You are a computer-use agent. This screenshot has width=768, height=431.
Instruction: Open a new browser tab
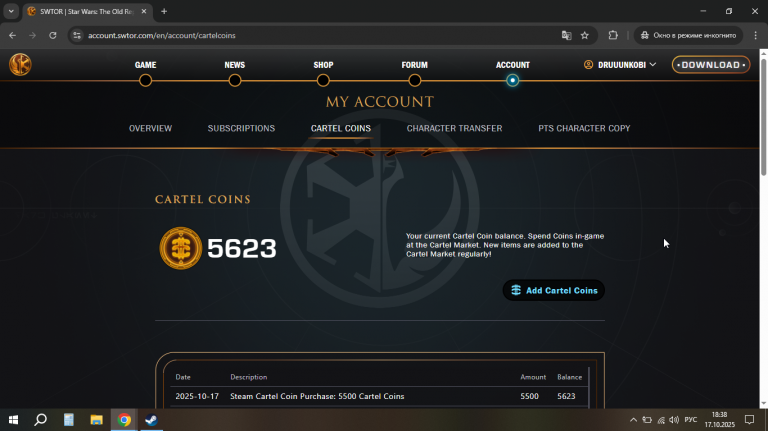[x=164, y=11]
